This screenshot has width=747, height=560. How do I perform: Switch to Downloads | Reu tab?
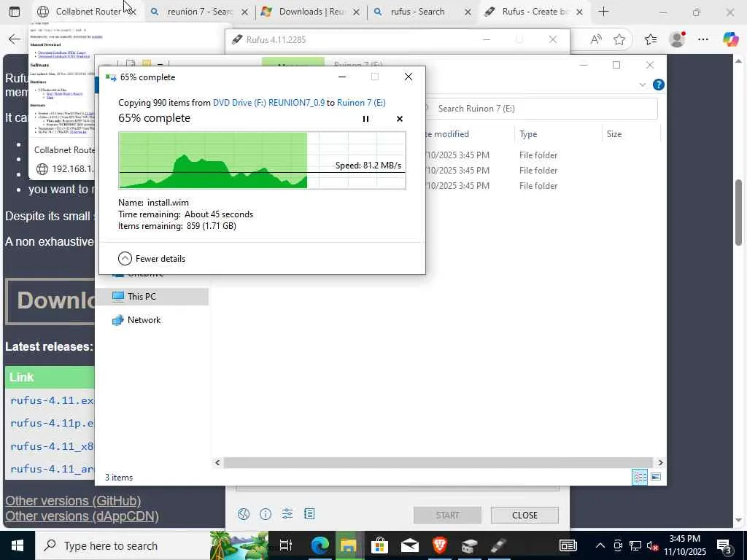pos(311,12)
